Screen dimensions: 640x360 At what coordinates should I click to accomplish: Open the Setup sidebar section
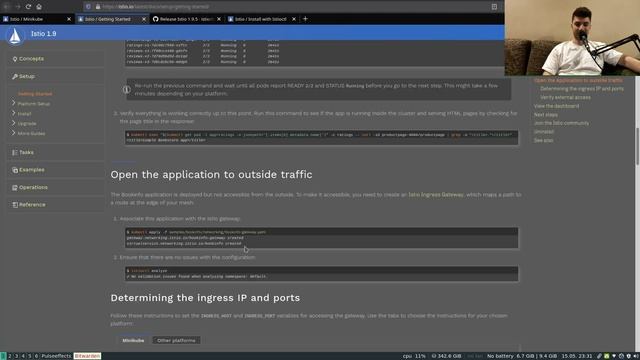[27, 76]
